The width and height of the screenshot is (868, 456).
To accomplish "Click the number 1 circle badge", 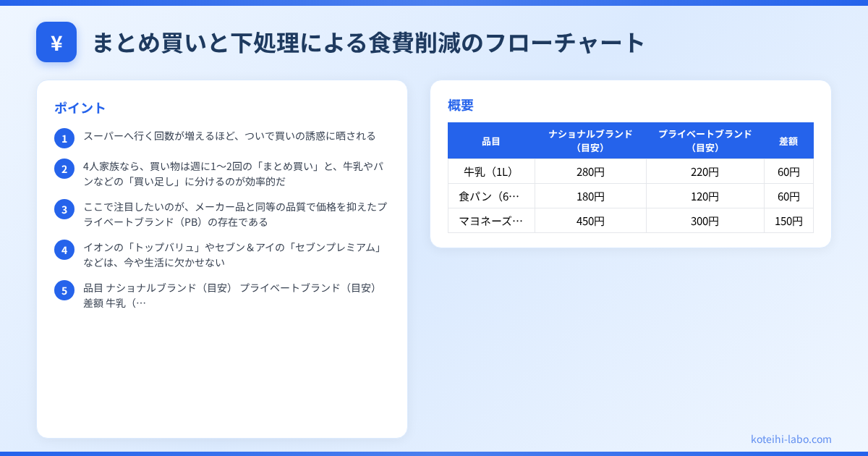I will click(64, 138).
